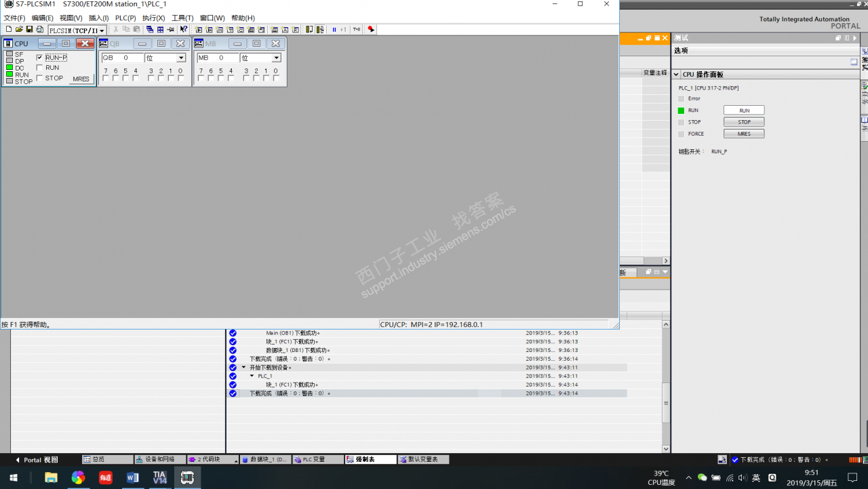Toggle bit 7 checkbox in MB window
This screenshot has height=489, width=868.
[x=201, y=78]
